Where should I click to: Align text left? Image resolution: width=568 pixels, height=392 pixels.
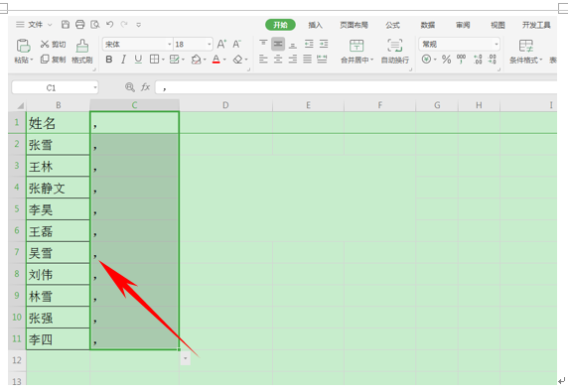(x=263, y=59)
